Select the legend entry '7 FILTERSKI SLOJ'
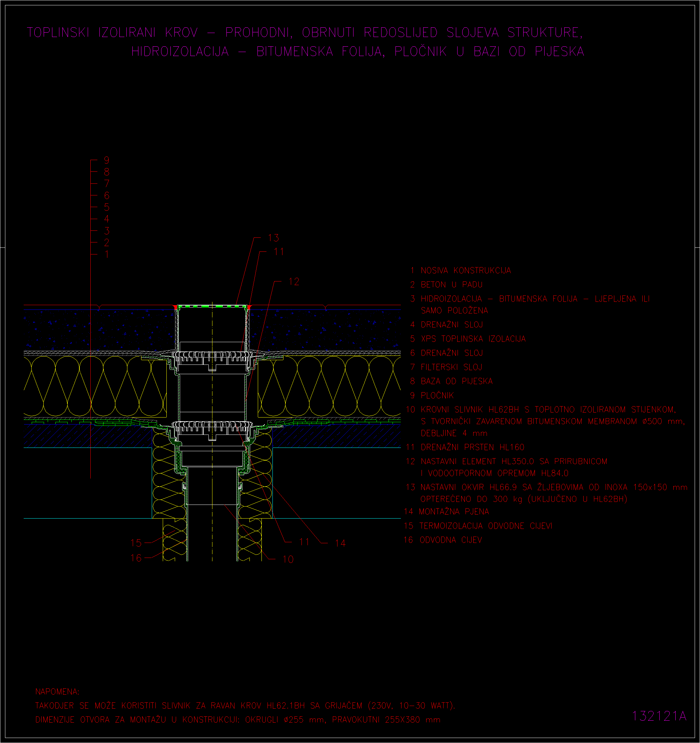The height and width of the screenshot is (743, 700). click(x=446, y=367)
